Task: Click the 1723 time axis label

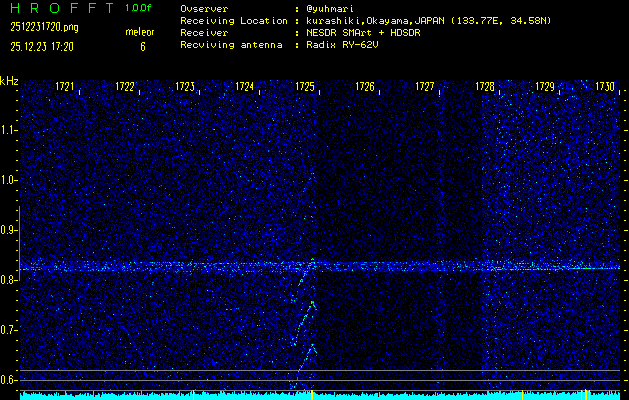Action: tap(185, 87)
